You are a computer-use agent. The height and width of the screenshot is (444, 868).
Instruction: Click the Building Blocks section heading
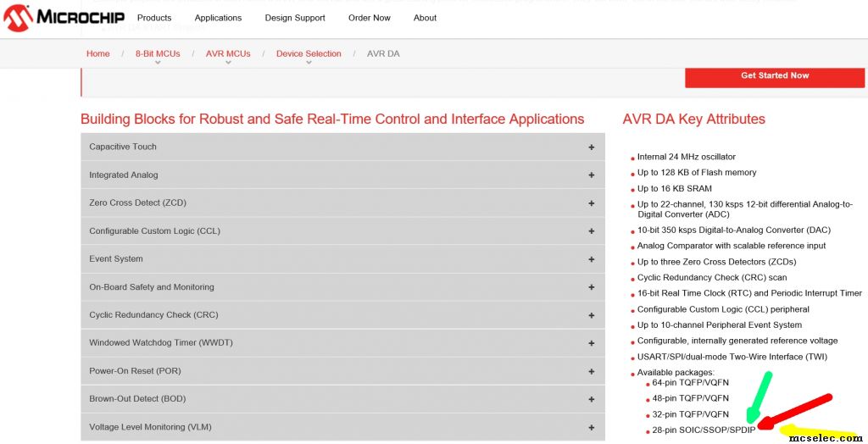pyautogui.click(x=332, y=119)
